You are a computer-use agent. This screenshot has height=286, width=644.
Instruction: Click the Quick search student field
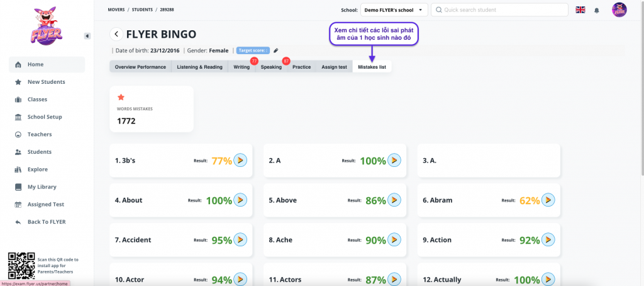click(x=500, y=10)
